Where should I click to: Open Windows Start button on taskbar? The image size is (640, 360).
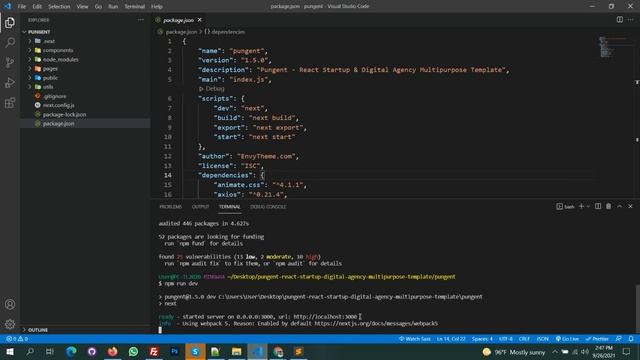[10, 351]
